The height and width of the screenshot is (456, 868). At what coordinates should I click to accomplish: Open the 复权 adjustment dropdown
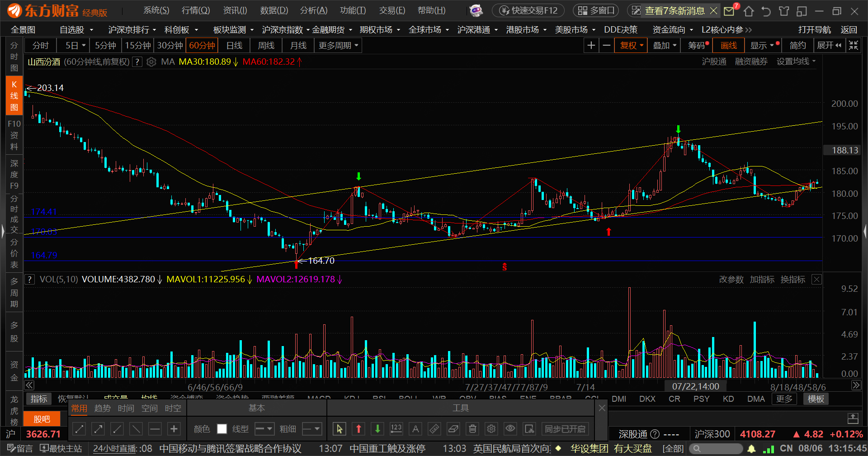[631, 45]
